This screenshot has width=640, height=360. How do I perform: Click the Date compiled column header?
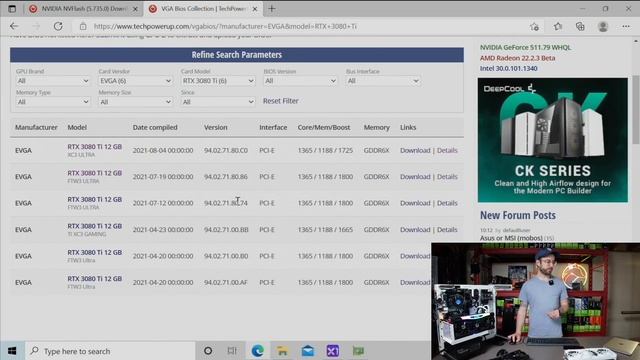[155, 127]
